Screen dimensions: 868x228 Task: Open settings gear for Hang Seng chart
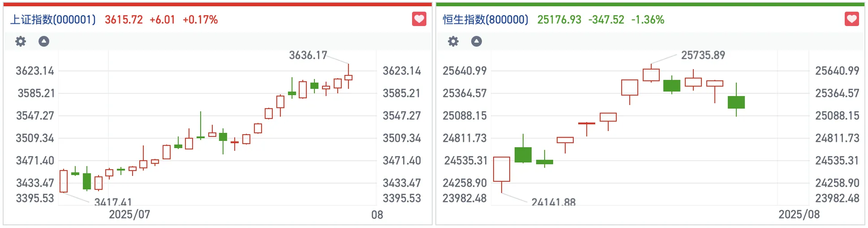453,42
